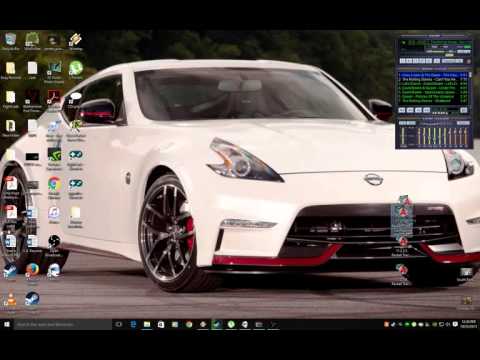
Task: Open the Store from the taskbar
Action: (x=161, y=324)
